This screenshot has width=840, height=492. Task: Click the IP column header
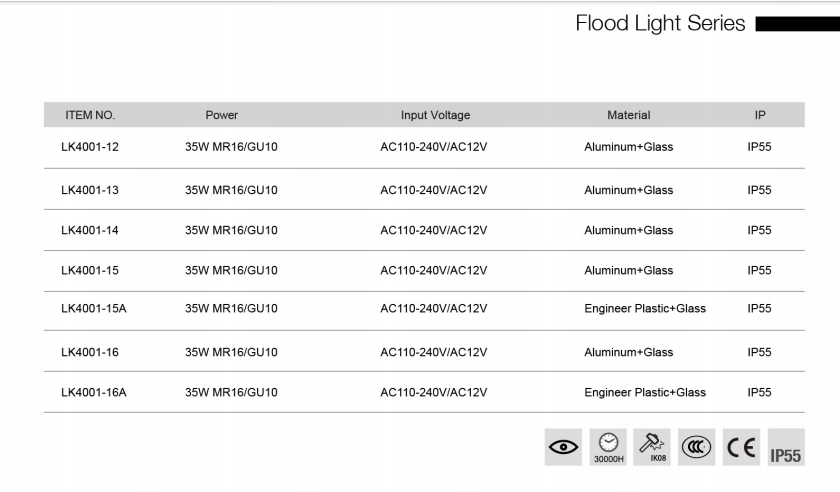coord(760,116)
